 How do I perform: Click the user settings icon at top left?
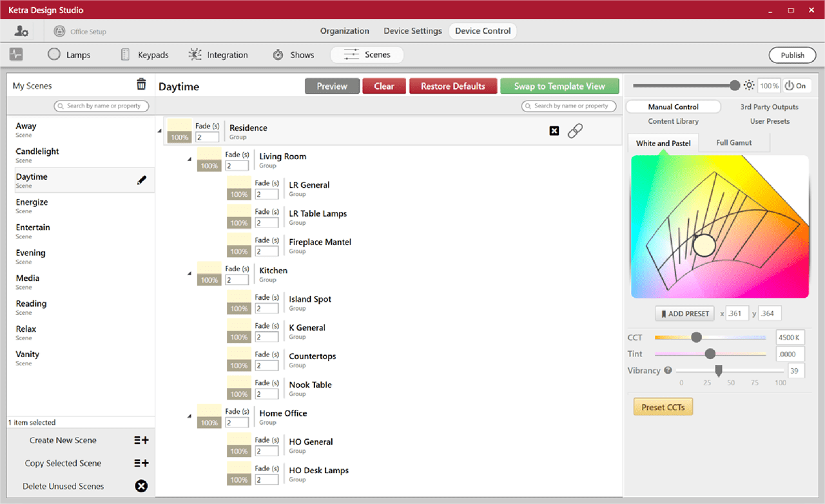21,31
